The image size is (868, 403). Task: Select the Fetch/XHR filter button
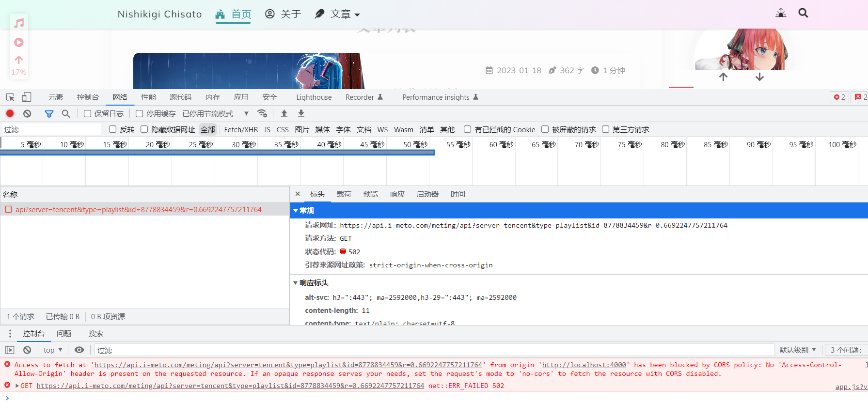[241, 130]
